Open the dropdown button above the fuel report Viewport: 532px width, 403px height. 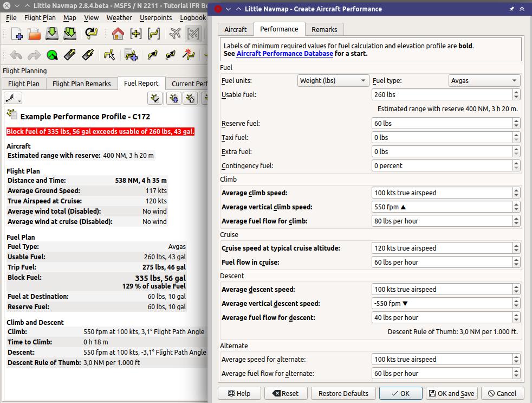[x=13, y=98]
